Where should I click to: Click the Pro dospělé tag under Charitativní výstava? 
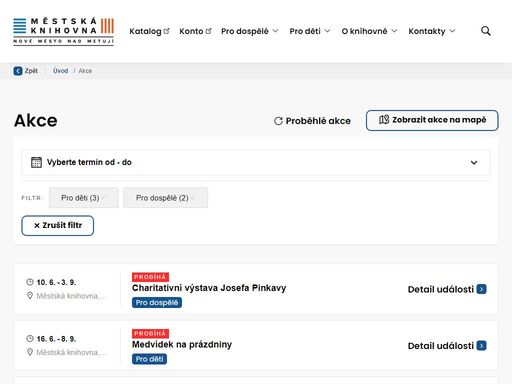click(157, 303)
